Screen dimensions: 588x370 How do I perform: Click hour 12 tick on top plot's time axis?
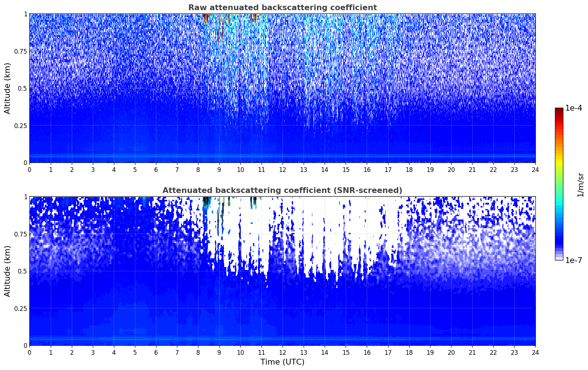coord(282,169)
